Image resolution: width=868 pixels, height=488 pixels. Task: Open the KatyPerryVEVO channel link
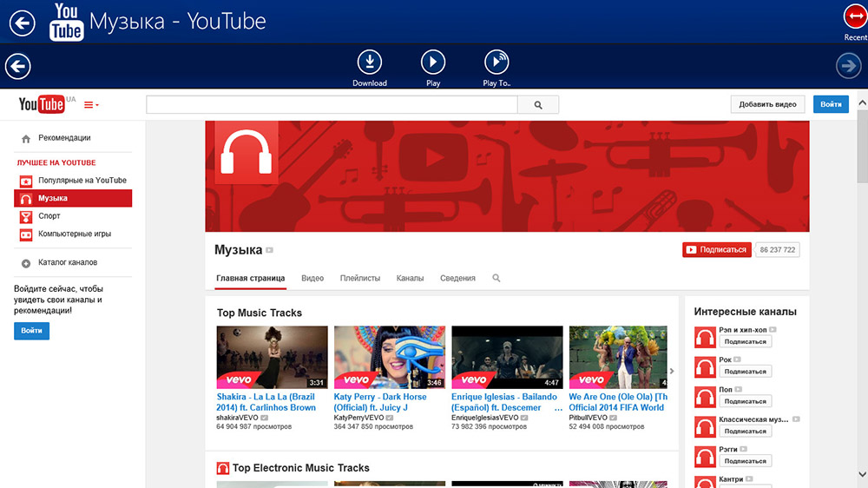tap(358, 418)
